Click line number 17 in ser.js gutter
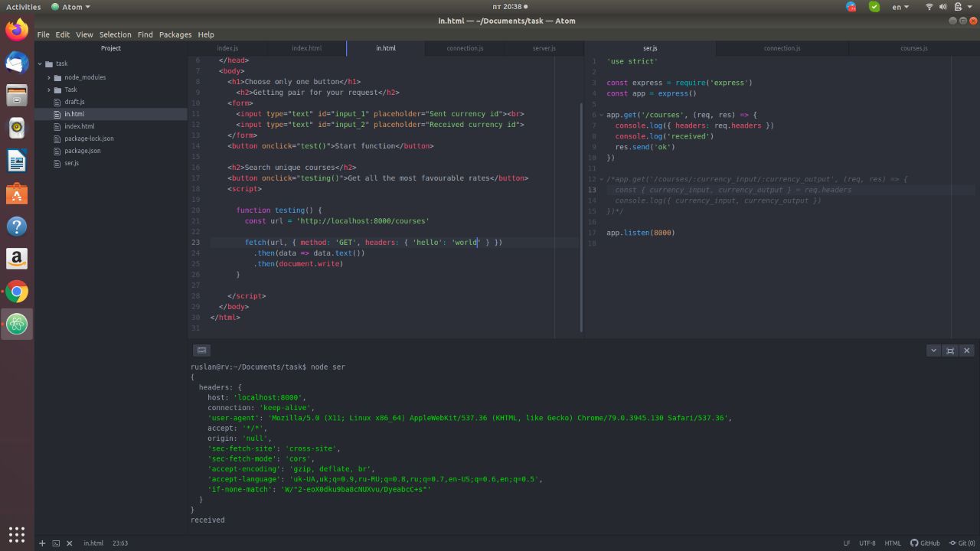The image size is (980, 551). pos(593,233)
